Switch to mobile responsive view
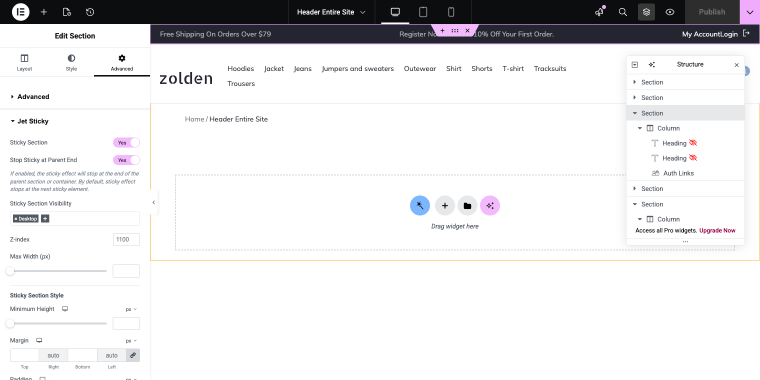The height and width of the screenshot is (380, 760). tap(451, 12)
